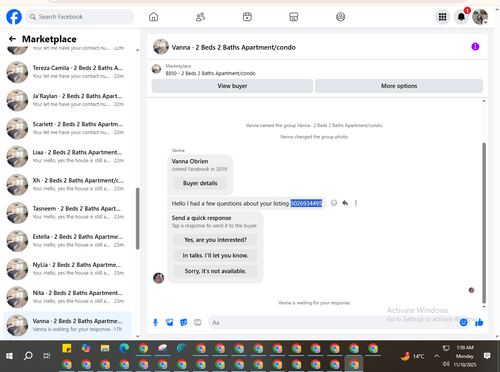Open Task View on the taskbar
500x372 pixels.
pos(47,356)
